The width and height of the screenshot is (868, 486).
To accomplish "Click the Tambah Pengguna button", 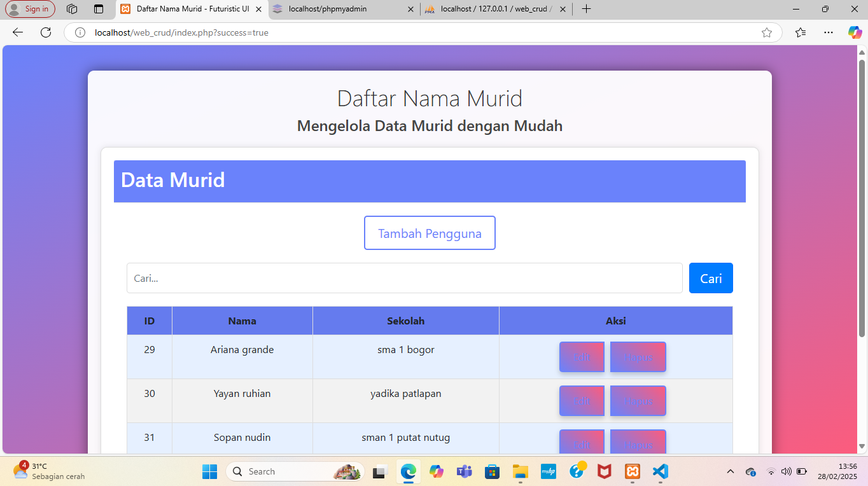I will pos(430,233).
